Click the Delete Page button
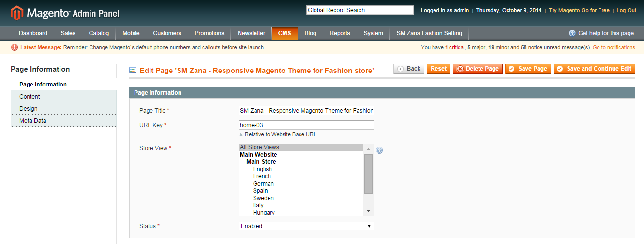 [x=478, y=69]
